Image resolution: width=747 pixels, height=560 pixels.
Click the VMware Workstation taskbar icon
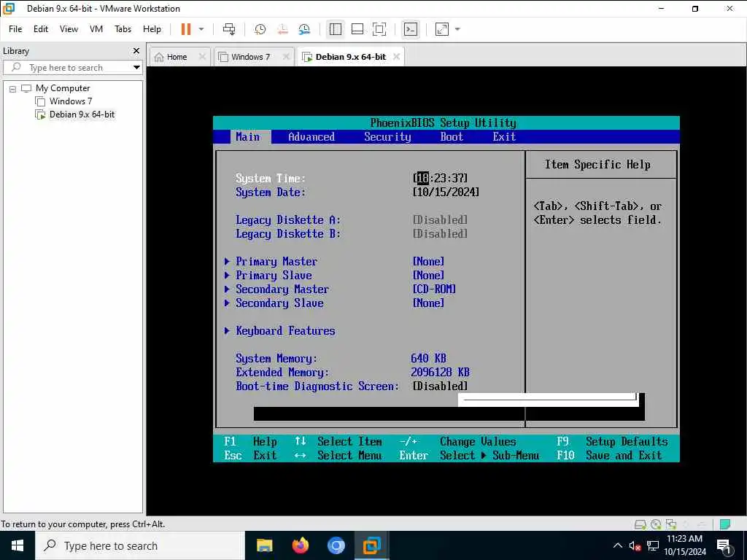pos(371,545)
